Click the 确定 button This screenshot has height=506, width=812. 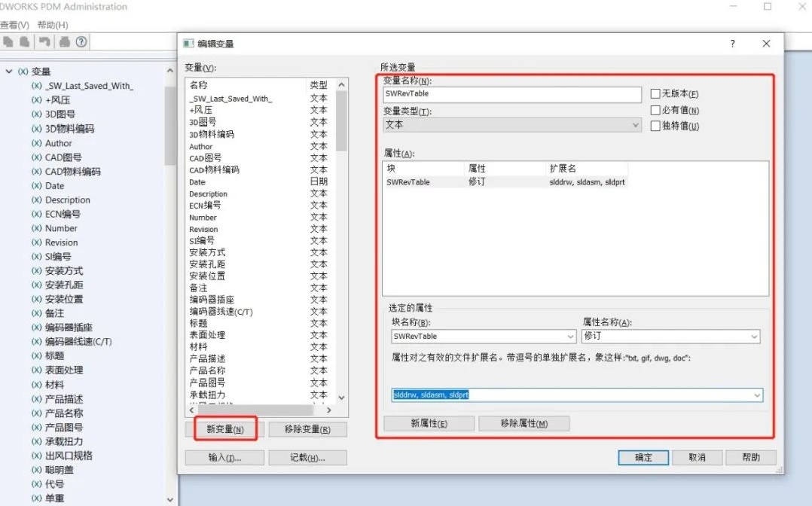(x=643, y=457)
